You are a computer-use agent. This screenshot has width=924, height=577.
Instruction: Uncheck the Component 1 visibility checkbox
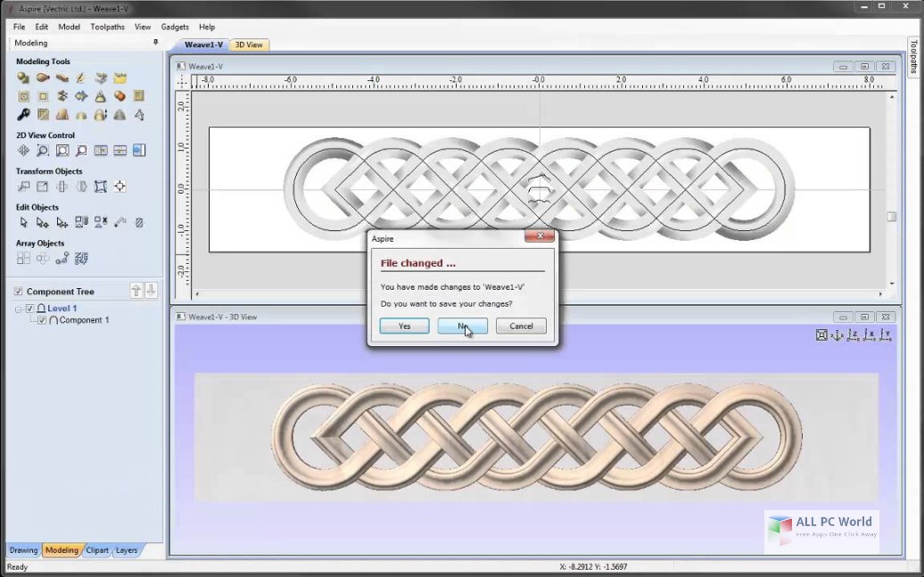click(x=42, y=320)
